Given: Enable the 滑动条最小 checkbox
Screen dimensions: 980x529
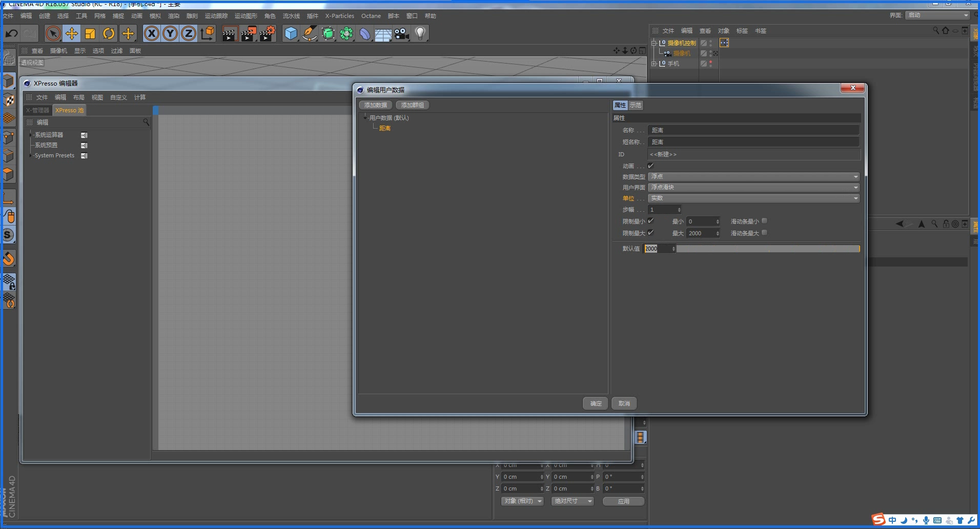Looking at the screenshot, I should tap(765, 221).
